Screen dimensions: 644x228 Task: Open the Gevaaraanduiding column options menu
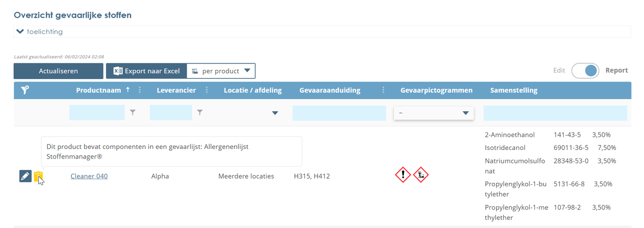tap(383, 91)
